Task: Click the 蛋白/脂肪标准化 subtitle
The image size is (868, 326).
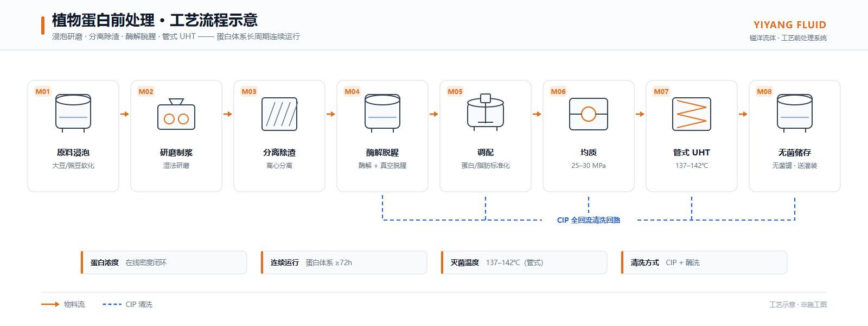Action: 486,166
